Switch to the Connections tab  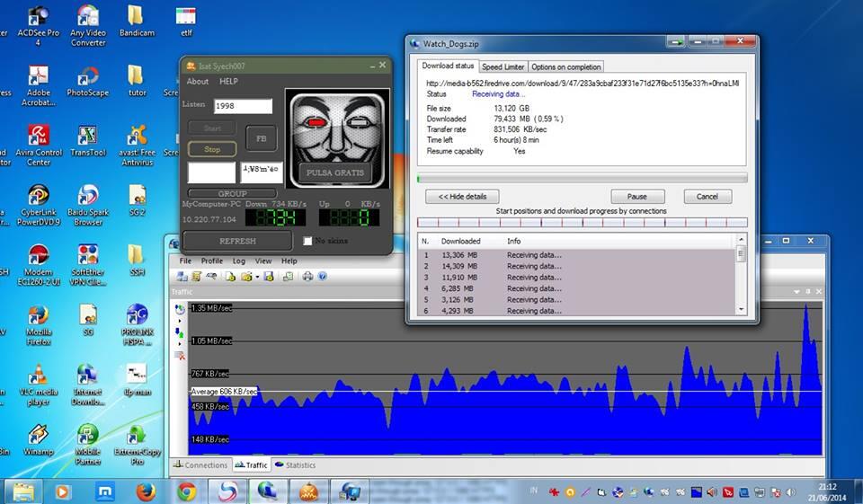[200, 465]
